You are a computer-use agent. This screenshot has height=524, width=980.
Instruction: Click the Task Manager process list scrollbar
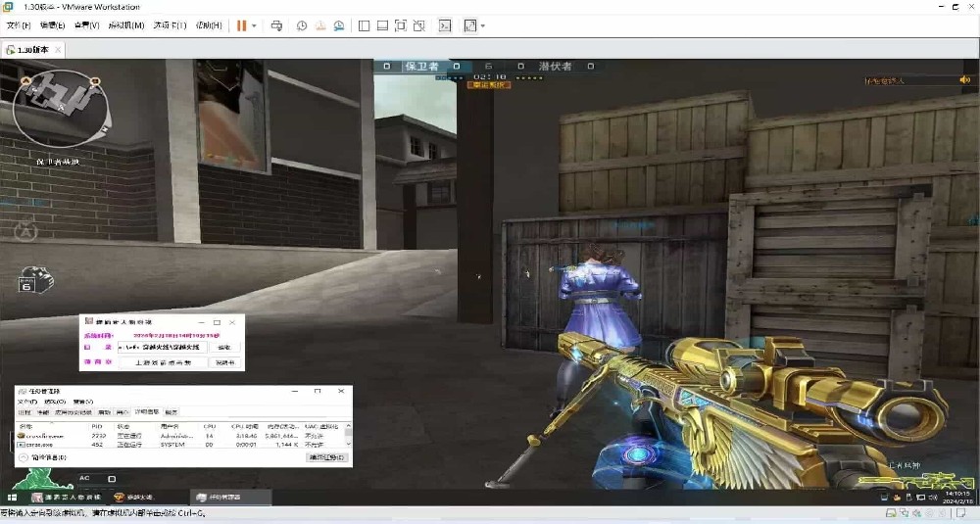[348, 435]
